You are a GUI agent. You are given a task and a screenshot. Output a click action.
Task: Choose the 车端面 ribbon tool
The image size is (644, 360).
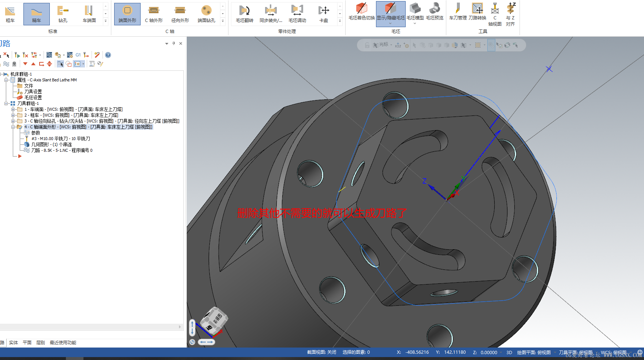tap(89, 14)
